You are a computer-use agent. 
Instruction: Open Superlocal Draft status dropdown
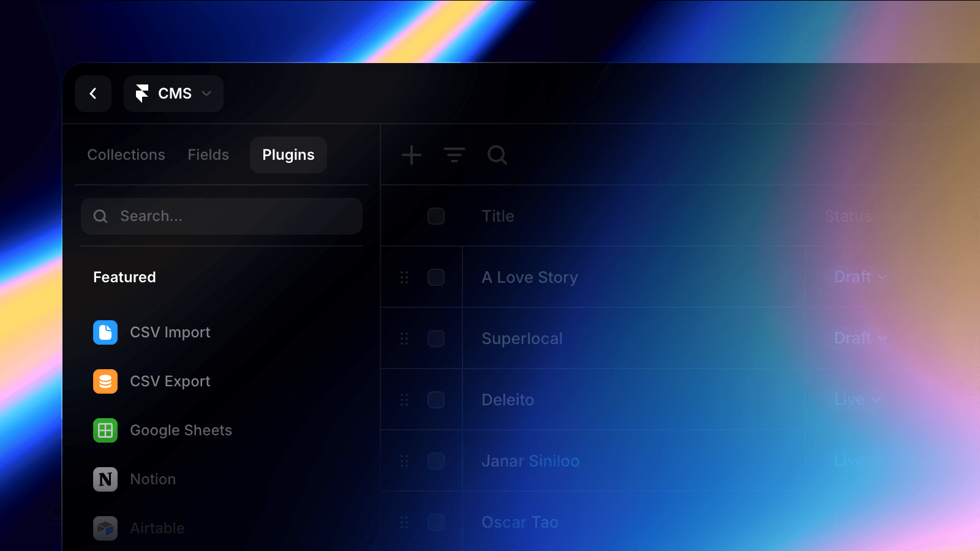pyautogui.click(x=861, y=339)
